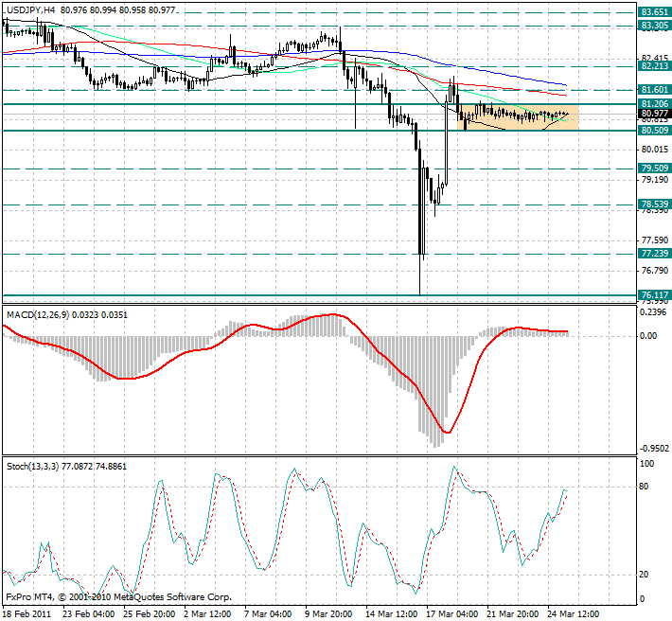Click the Stochastic peak near 17 Mar
Image resolution: width=672 pixels, height=621 pixels.
coord(454,467)
